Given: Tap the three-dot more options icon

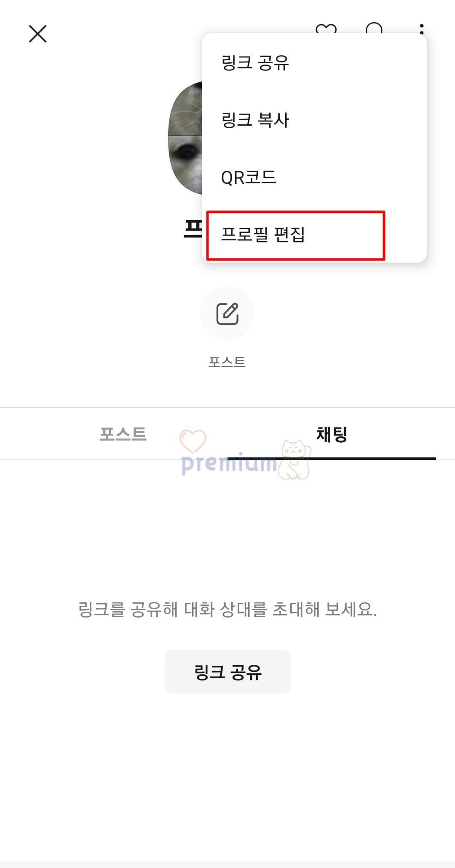Looking at the screenshot, I should 421,29.
